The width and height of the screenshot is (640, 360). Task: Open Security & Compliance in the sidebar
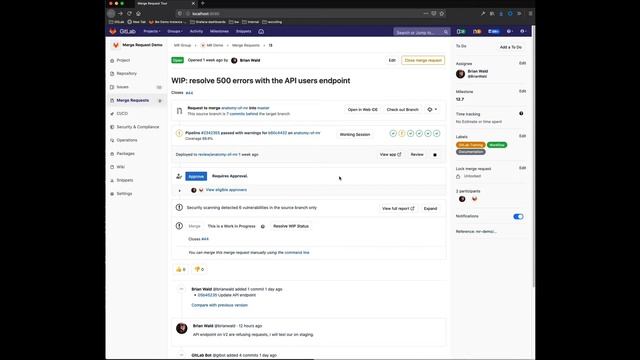click(x=138, y=127)
